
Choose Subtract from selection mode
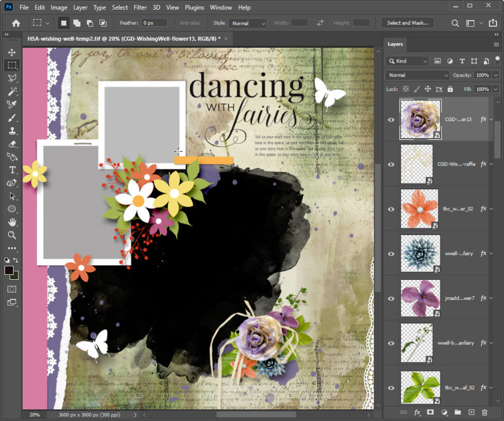pyautogui.click(x=90, y=23)
